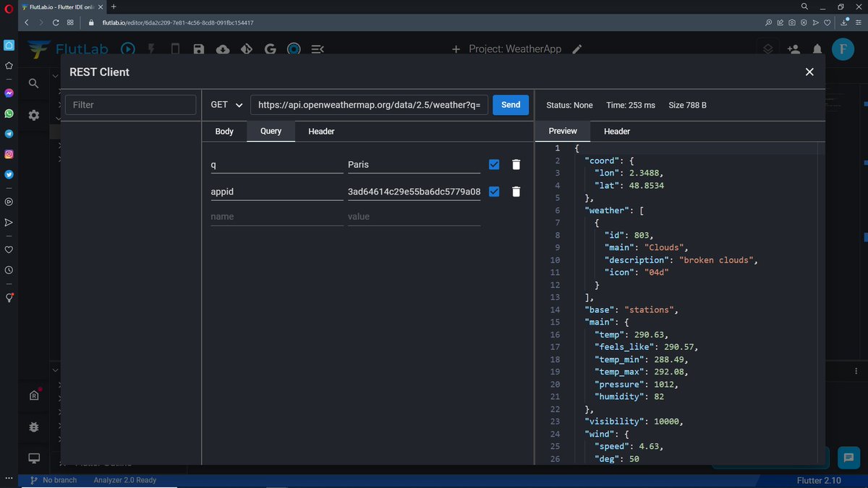Open the request Header tab
868x488 pixels.
(x=321, y=131)
